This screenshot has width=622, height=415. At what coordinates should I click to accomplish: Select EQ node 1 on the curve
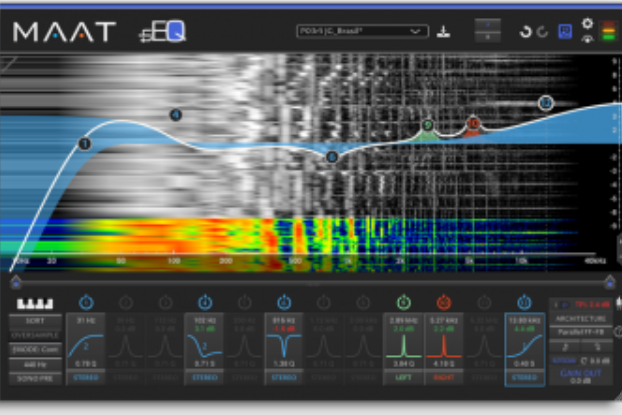click(84, 144)
